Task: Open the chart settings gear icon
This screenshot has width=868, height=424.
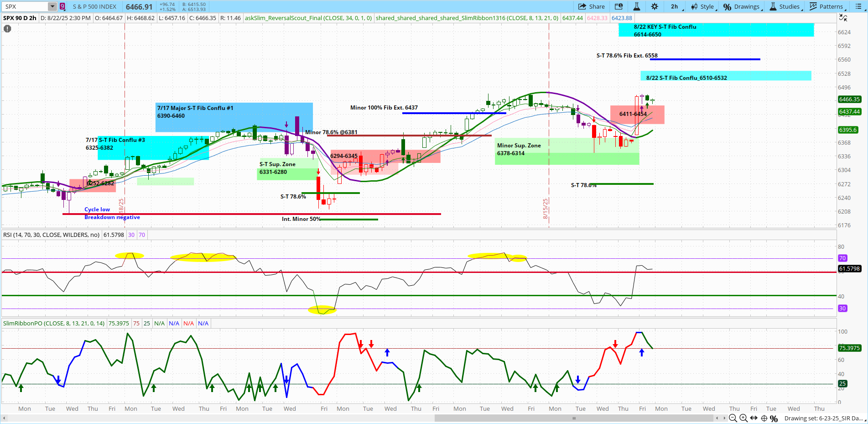Action: [x=655, y=6]
